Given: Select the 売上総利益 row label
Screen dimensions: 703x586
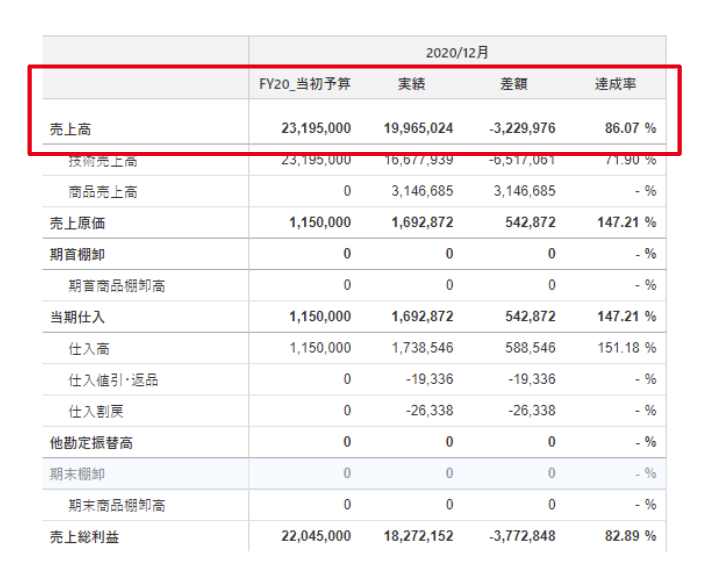Looking at the screenshot, I should pos(84,537).
